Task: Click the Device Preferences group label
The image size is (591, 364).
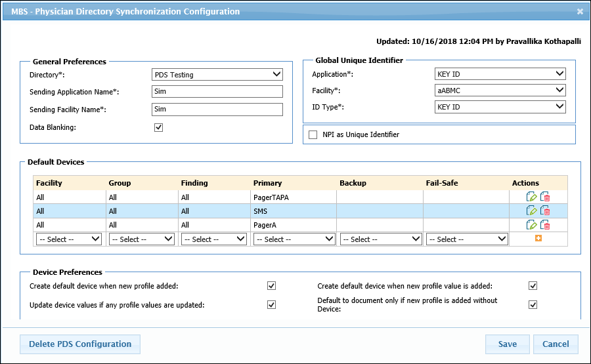Action: coord(68,272)
